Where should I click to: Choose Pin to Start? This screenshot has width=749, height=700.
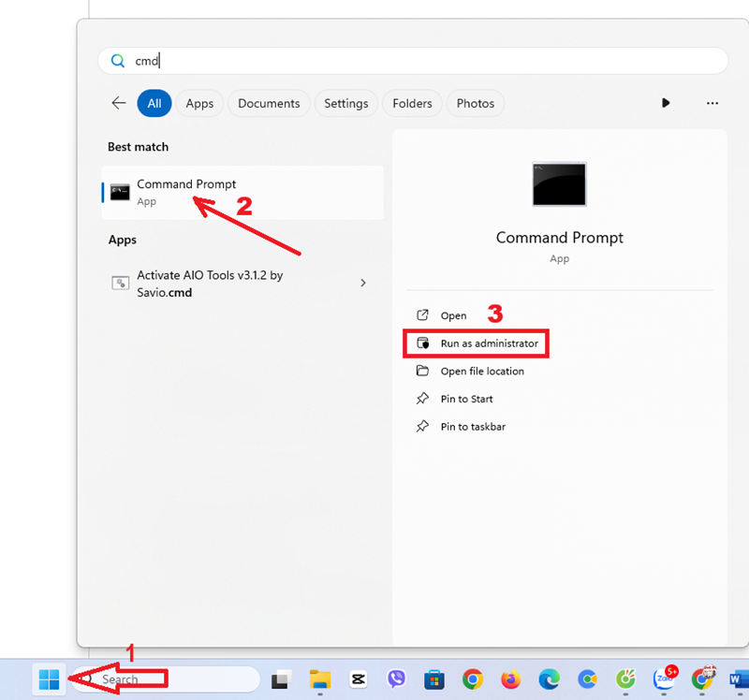466,399
